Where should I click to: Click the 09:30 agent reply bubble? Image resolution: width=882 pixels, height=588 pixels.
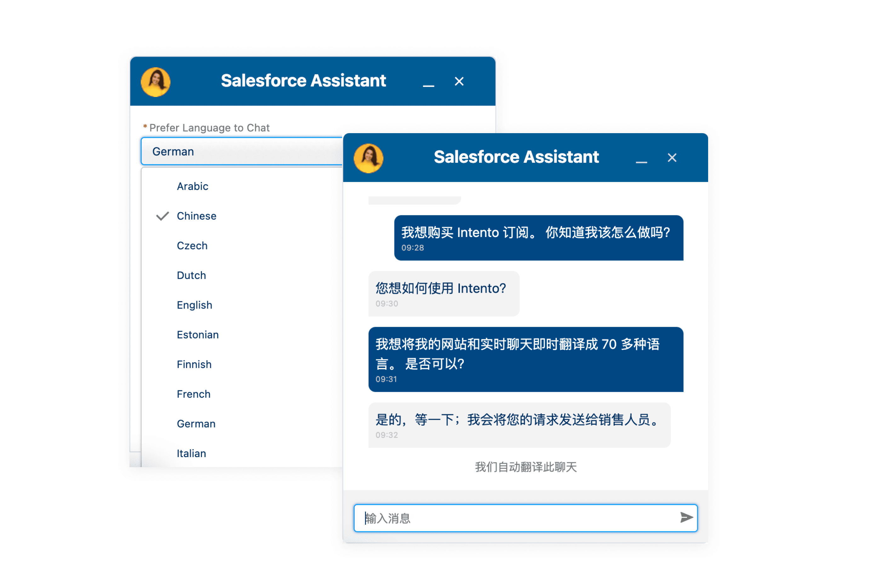click(444, 294)
